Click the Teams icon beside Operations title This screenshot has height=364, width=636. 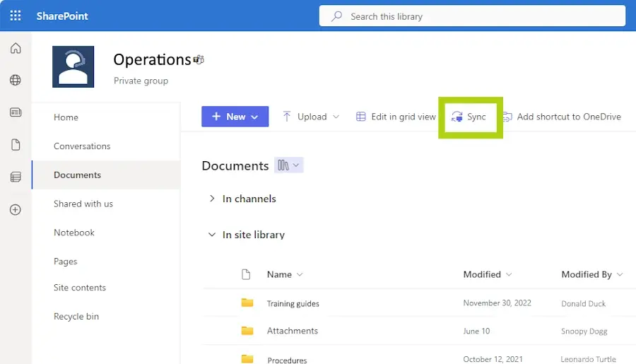tap(199, 60)
